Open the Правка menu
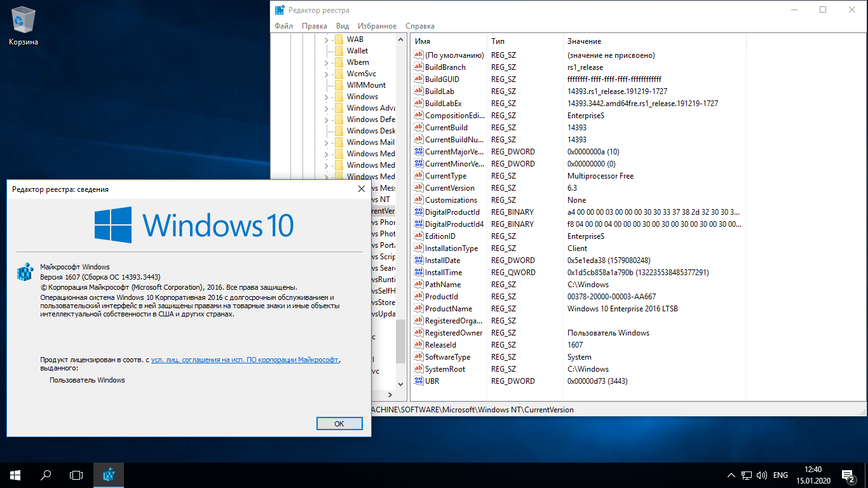868x488 pixels. 315,26
